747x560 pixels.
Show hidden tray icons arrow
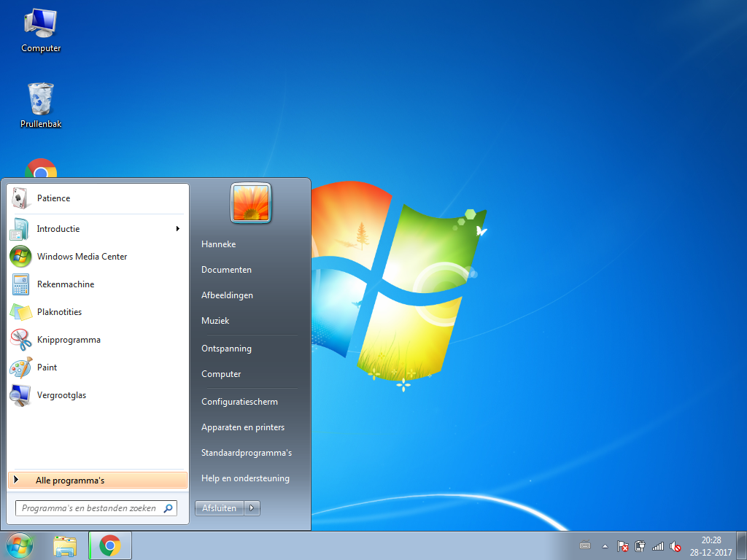[x=605, y=546]
